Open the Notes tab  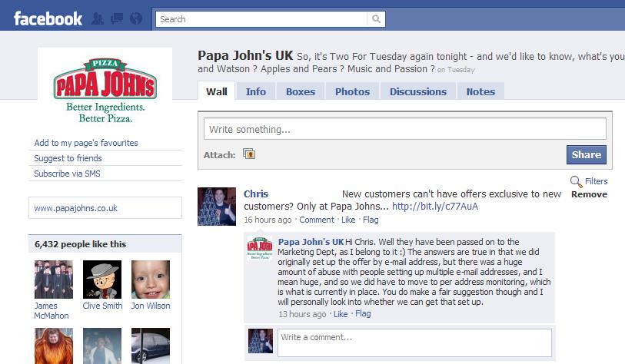tap(480, 91)
